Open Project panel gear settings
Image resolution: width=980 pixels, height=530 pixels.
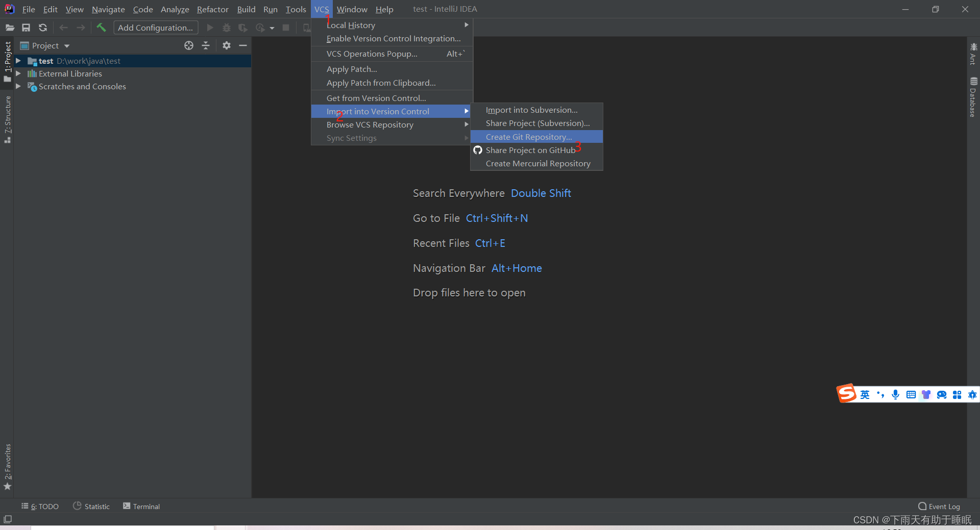(x=227, y=45)
